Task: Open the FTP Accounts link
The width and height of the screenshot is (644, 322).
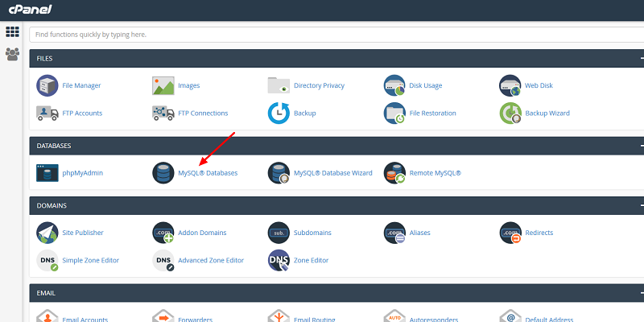Action: (82, 113)
